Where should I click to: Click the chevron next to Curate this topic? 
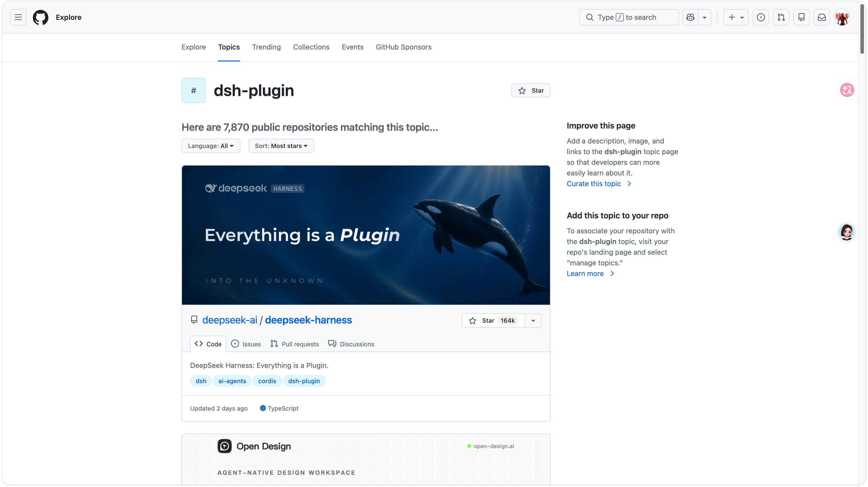pos(629,184)
